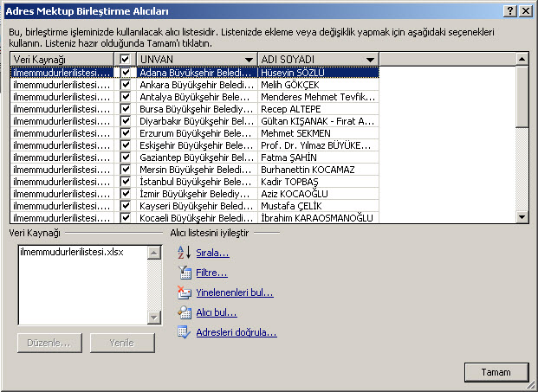The image size is (538, 392).
Task: Select the Mehmet SEKMEN name cell
Action: [318, 133]
